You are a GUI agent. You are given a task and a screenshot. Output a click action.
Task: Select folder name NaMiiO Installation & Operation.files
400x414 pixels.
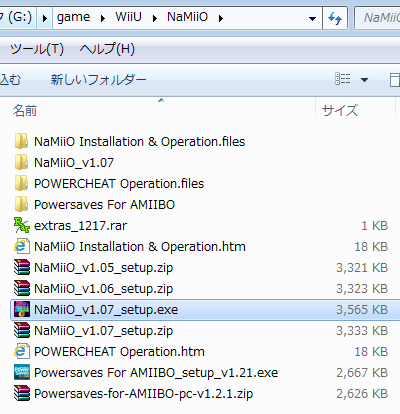[x=139, y=142]
